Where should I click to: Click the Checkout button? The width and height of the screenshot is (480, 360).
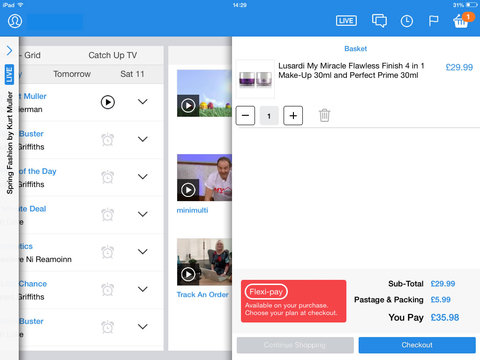(417, 345)
